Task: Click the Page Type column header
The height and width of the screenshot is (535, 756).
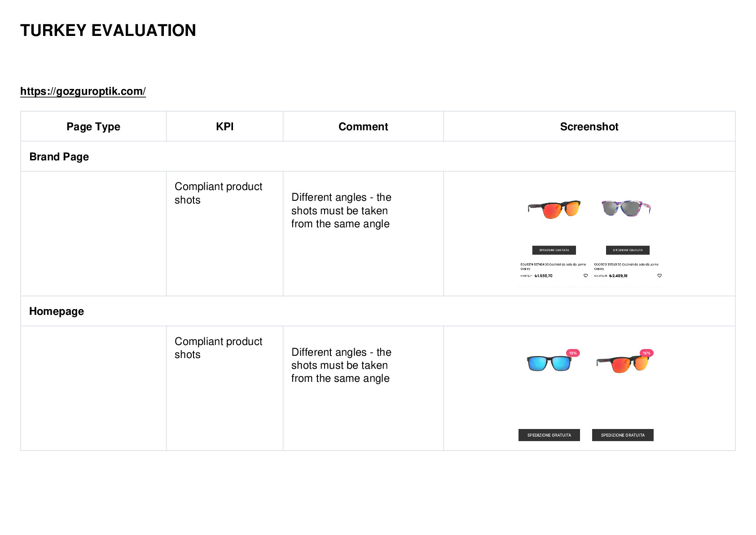Action: 93,127
